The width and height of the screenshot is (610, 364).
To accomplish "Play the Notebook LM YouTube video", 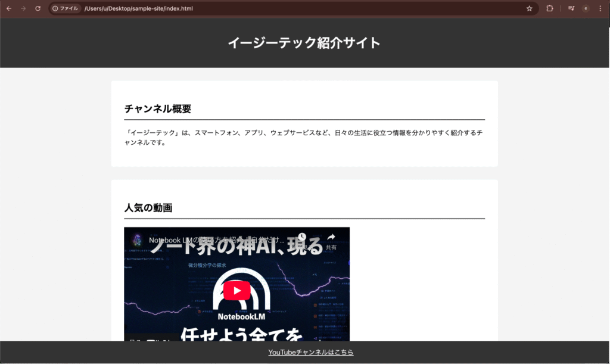I will click(x=236, y=291).
